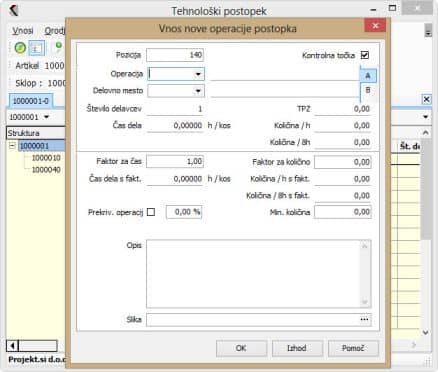Image resolution: width=438 pixels, height=372 pixels.
Task: Collapse the 1000001 tree node
Action: [x=12, y=146]
